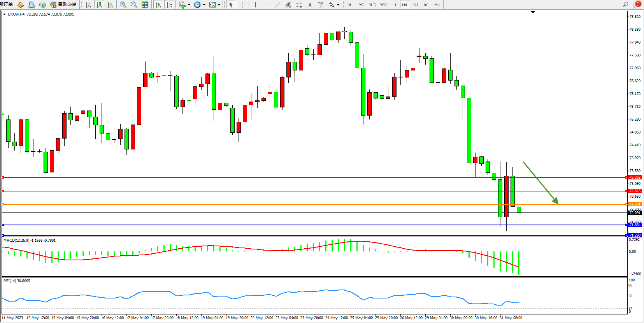Click the 新订单 new order button
Screen dimensions: 644x323
tap(6, 4)
